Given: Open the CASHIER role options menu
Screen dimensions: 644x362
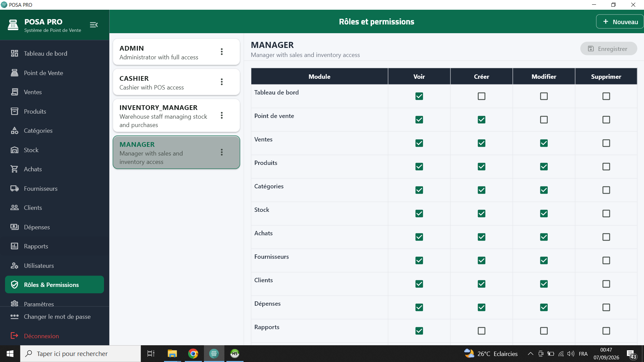Looking at the screenshot, I should (x=222, y=82).
